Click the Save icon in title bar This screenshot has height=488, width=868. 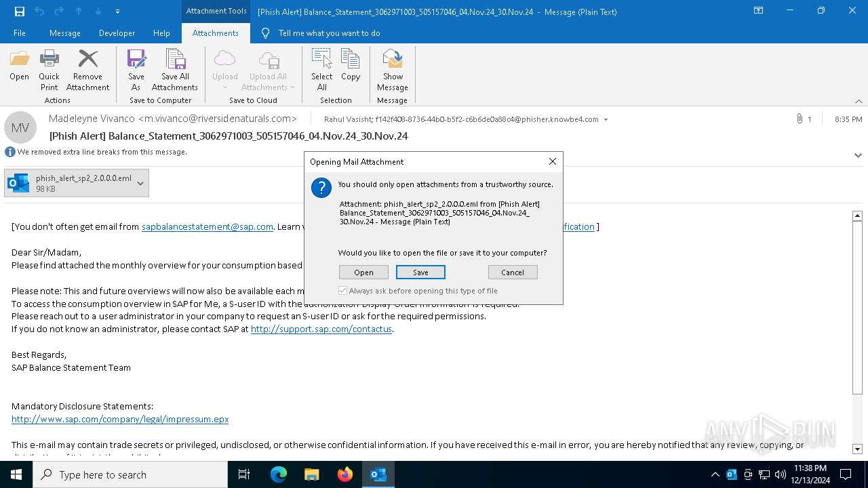[20, 12]
